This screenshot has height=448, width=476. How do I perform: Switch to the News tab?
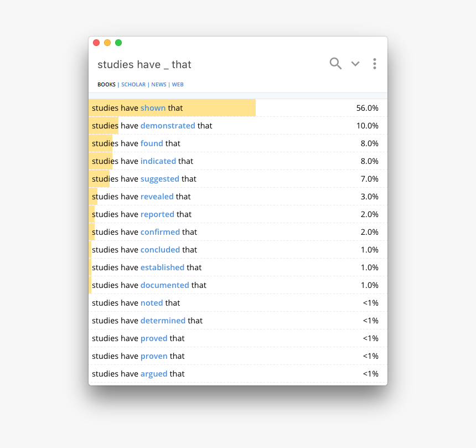[x=158, y=85]
